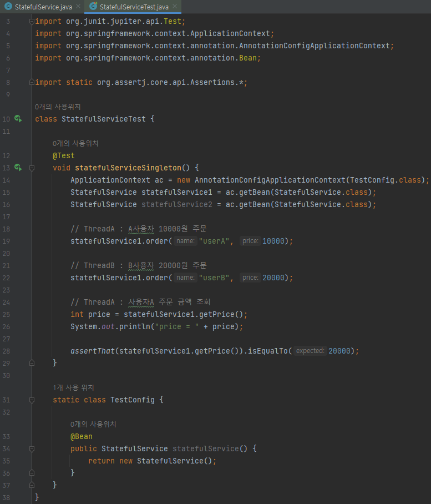Click line number 28 in the gutter
Screen dimensions: 431x504
pos(6,351)
